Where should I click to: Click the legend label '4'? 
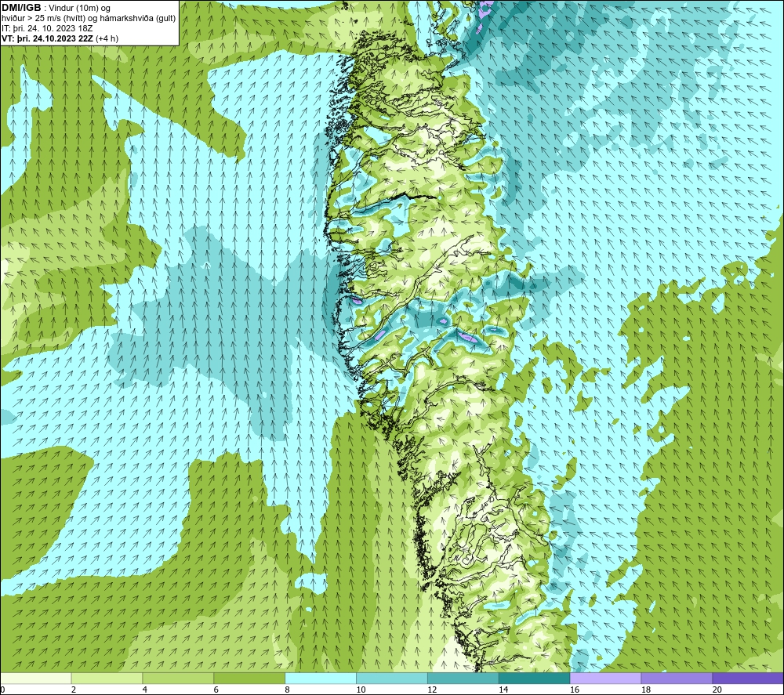[145, 690]
